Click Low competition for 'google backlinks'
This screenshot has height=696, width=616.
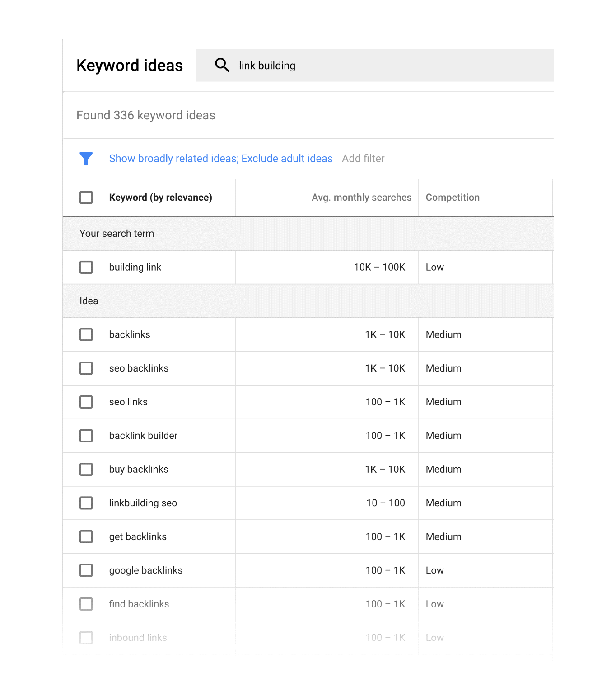point(435,570)
